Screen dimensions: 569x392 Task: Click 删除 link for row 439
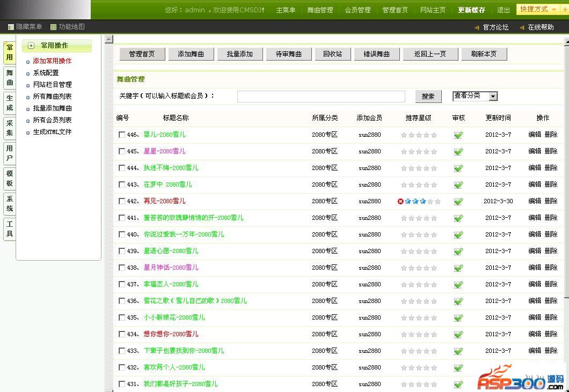551,250
